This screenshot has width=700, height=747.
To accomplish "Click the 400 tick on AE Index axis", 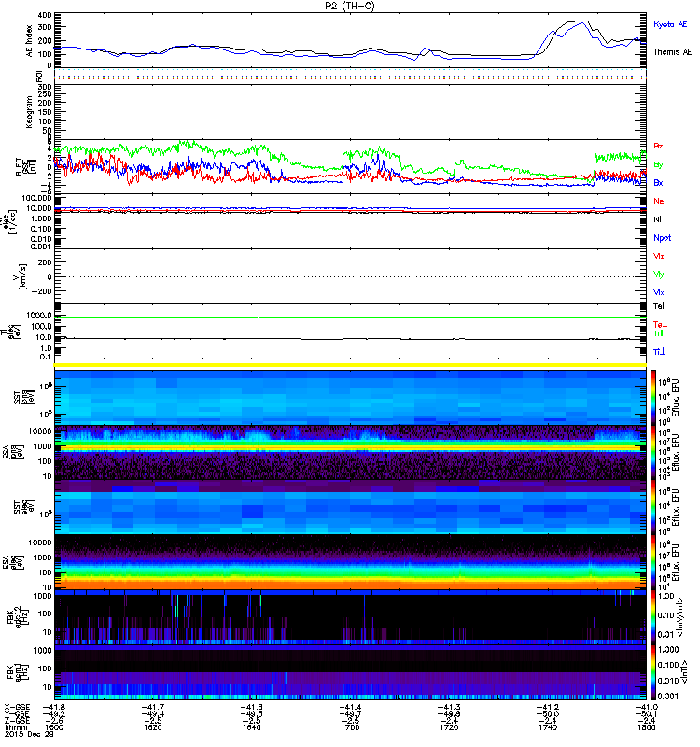I will [45, 15].
